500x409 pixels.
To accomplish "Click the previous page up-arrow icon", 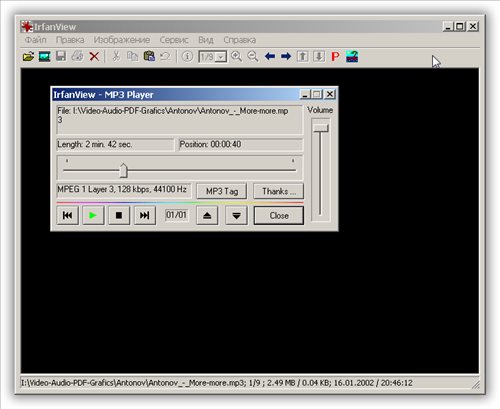I will tap(302, 56).
